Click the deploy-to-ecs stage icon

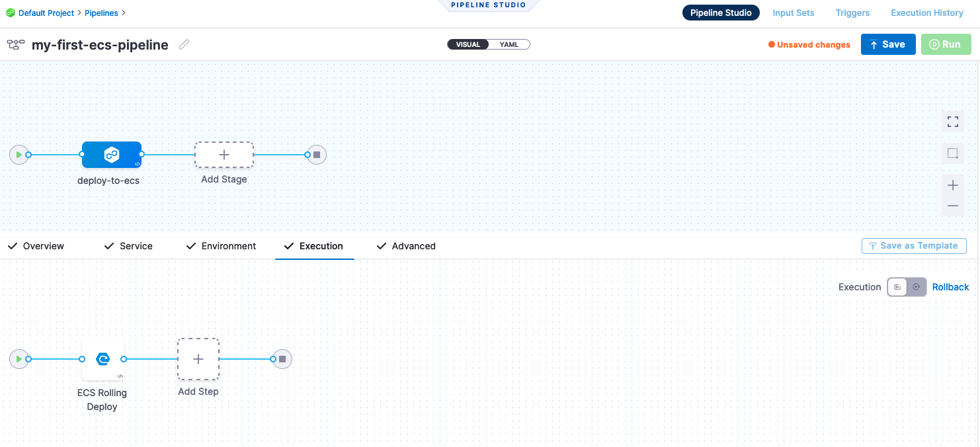pos(111,155)
